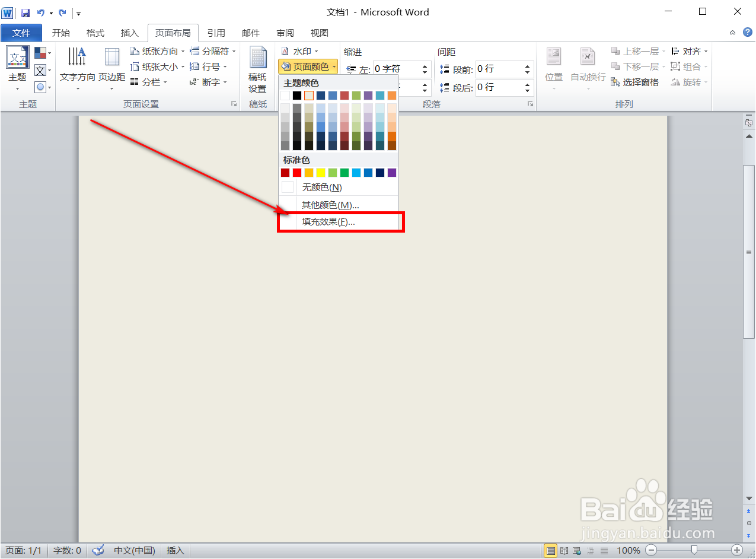The image size is (756, 559).
Task: Switch to Outline view icon
Action: click(x=591, y=551)
